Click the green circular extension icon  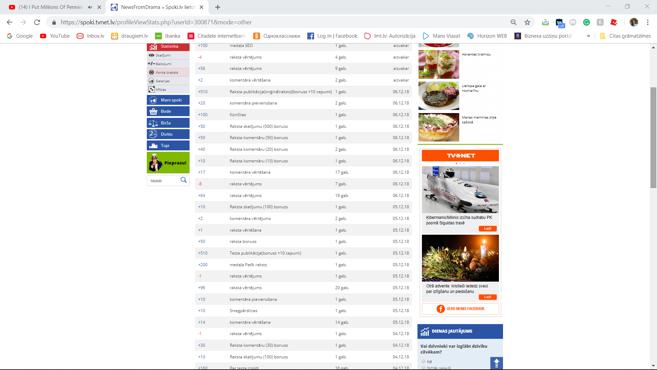pyautogui.click(x=586, y=22)
